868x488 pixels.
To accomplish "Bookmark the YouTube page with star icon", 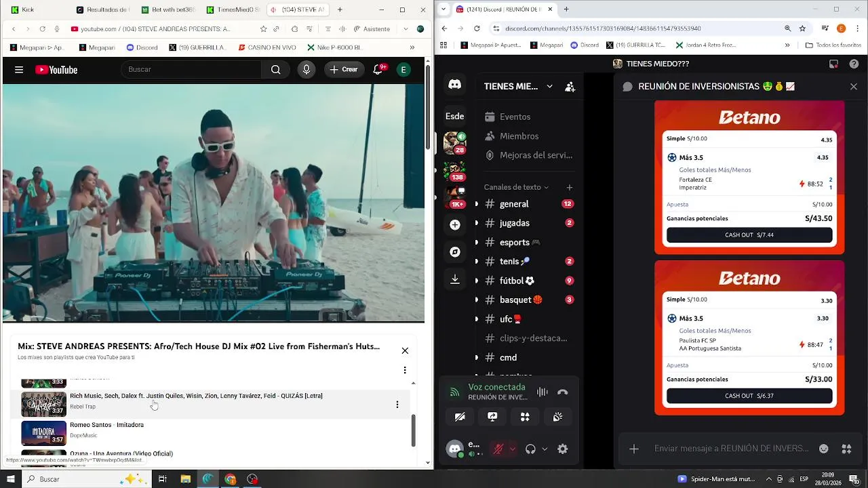I will click(264, 29).
